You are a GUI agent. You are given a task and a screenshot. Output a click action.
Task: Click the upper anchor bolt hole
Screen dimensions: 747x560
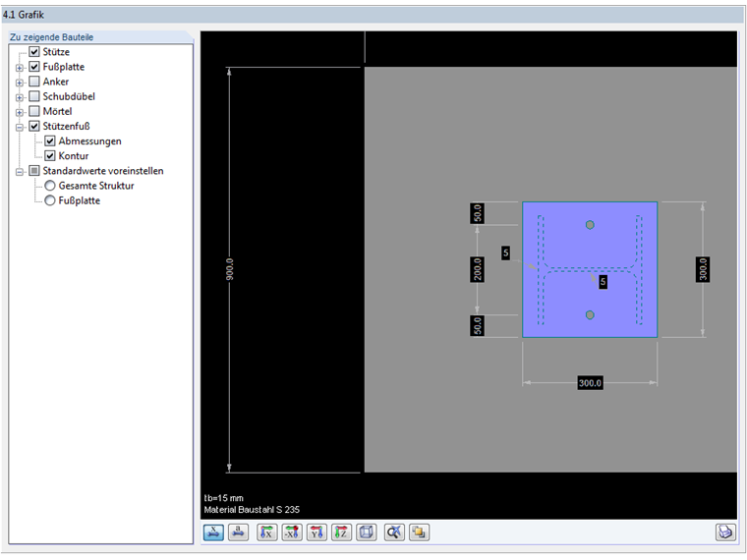coord(590,225)
